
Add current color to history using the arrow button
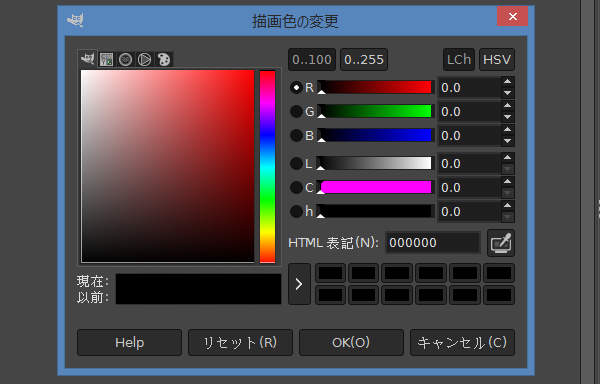299,284
